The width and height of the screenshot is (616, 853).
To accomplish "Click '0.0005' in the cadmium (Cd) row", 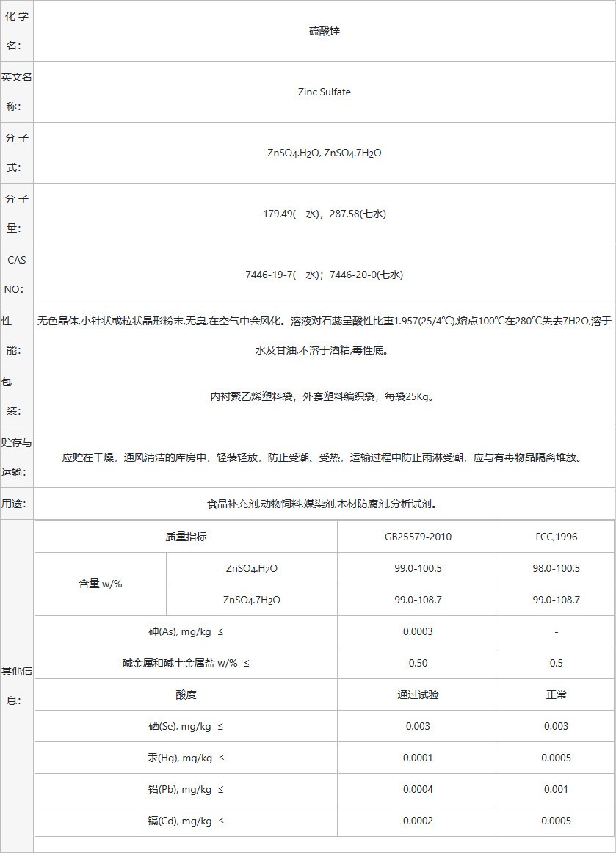I will click(556, 821).
